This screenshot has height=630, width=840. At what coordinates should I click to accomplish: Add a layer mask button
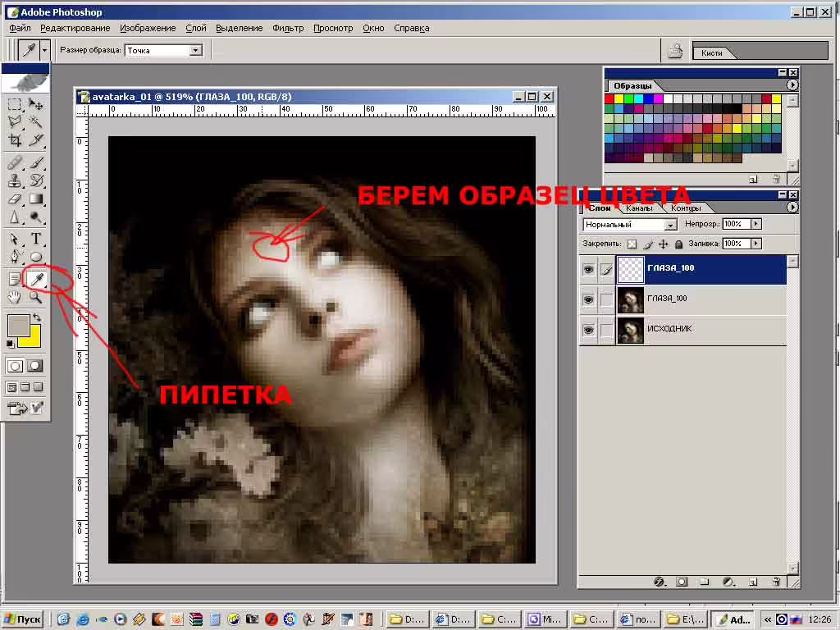point(682,582)
